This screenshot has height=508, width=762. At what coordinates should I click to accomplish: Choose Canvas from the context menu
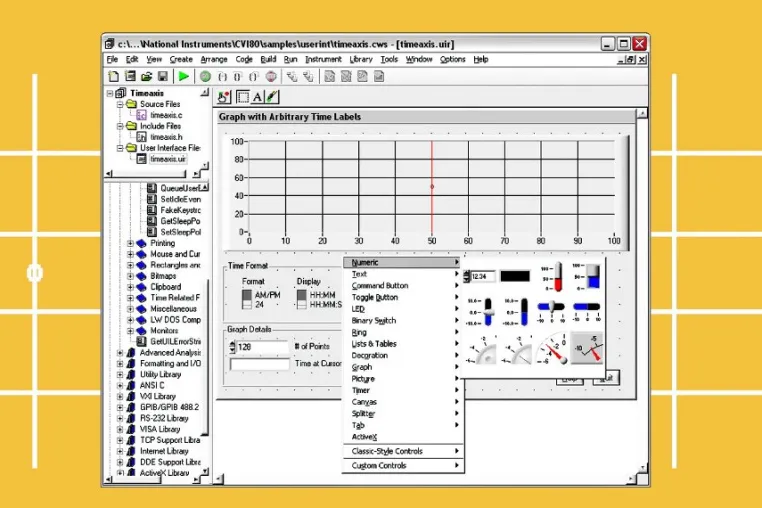point(403,402)
